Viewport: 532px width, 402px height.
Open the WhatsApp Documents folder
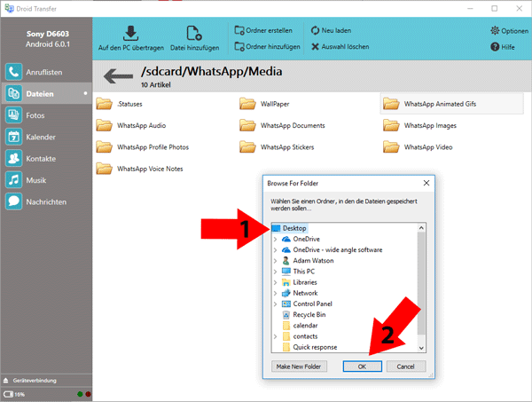tap(282, 125)
